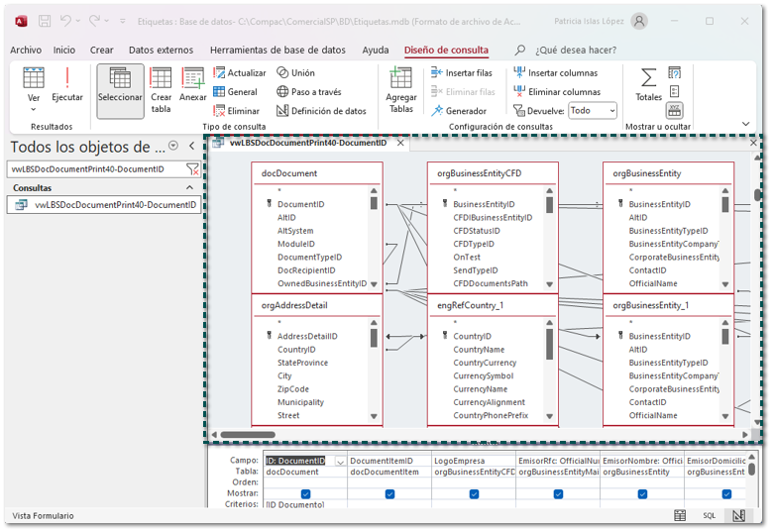Open the Devuelve dropdown showing Todo
The height and width of the screenshot is (532, 774).
click(593, 111)
